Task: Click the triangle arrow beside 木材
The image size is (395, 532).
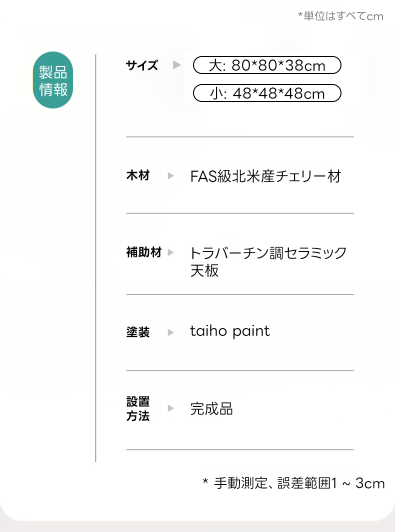Action: pyautogui.click(x=171, y=176)
